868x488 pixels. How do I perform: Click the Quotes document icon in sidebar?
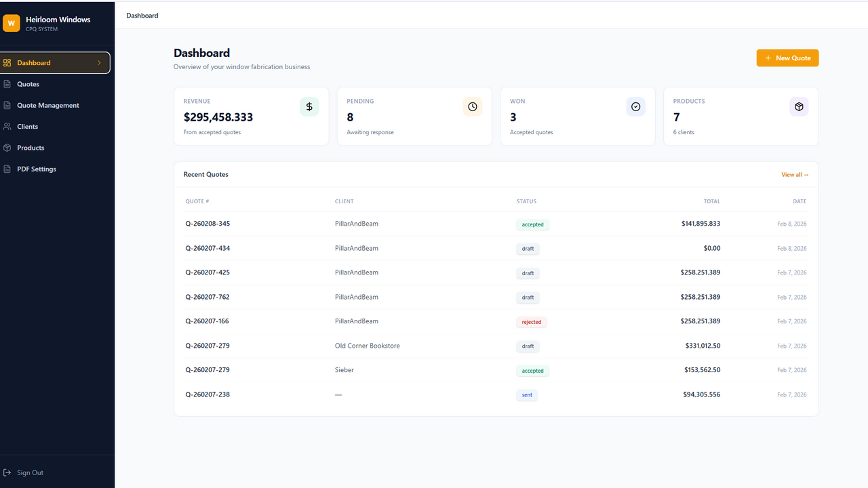7,84
